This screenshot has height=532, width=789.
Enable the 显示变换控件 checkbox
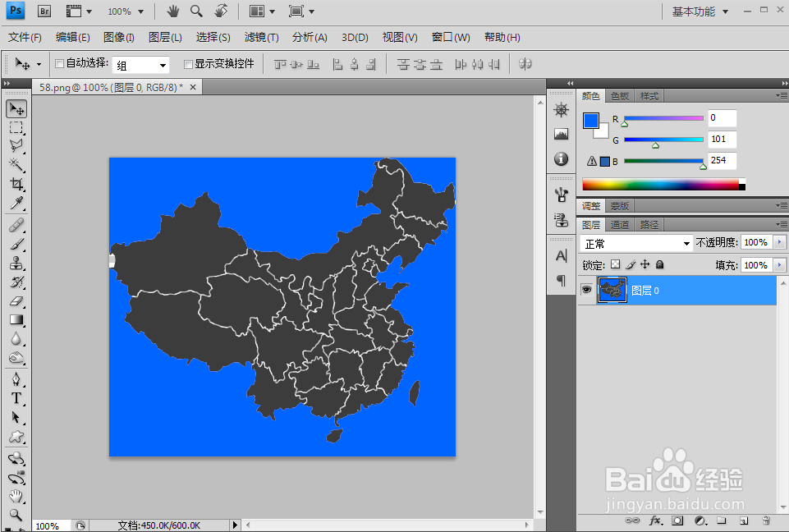[189, 63]
